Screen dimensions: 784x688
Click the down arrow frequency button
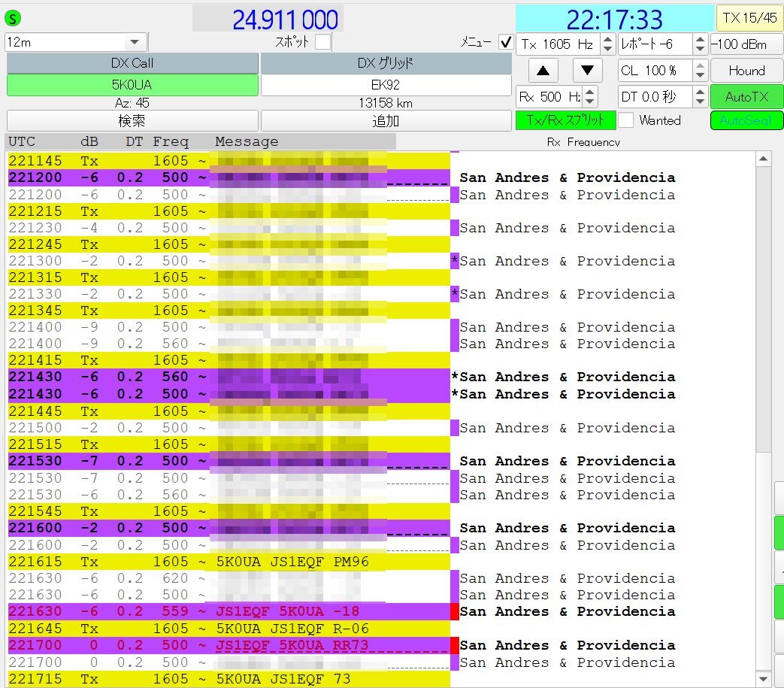click(587, 71)
